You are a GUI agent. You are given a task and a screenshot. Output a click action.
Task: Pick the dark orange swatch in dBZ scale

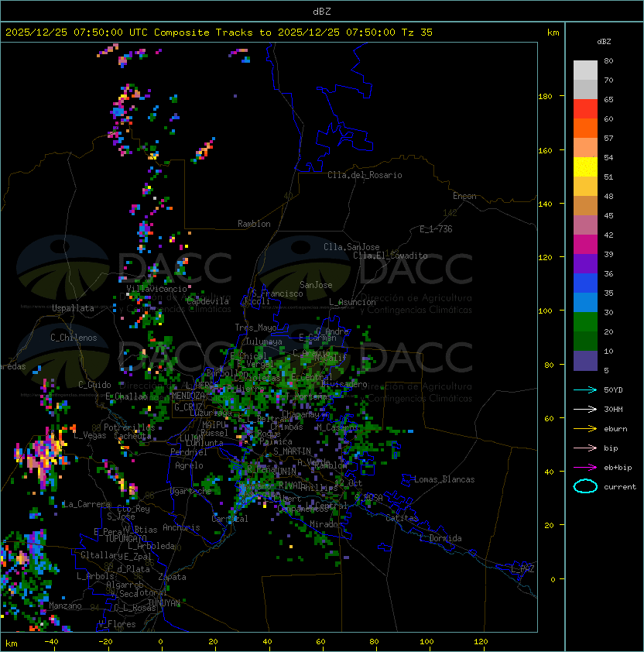tap(585, 128)
